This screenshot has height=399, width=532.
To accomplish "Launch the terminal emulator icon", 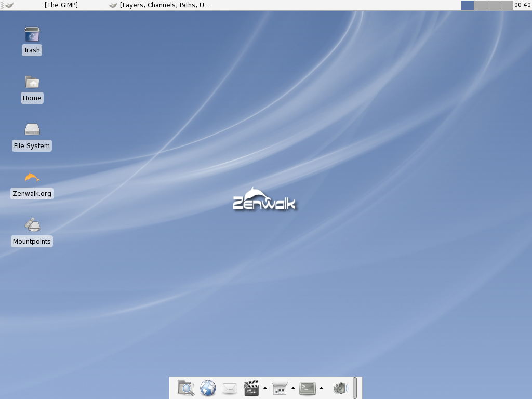I will 308,388.
